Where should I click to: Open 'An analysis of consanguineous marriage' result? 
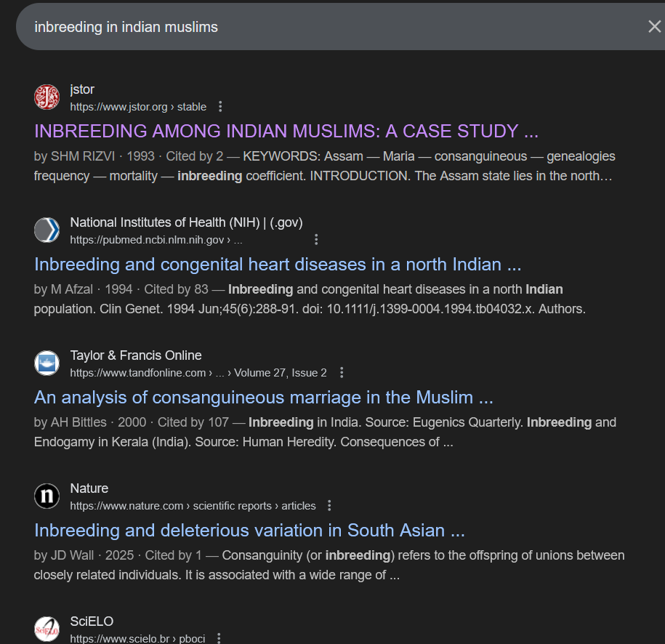point(263,398)
